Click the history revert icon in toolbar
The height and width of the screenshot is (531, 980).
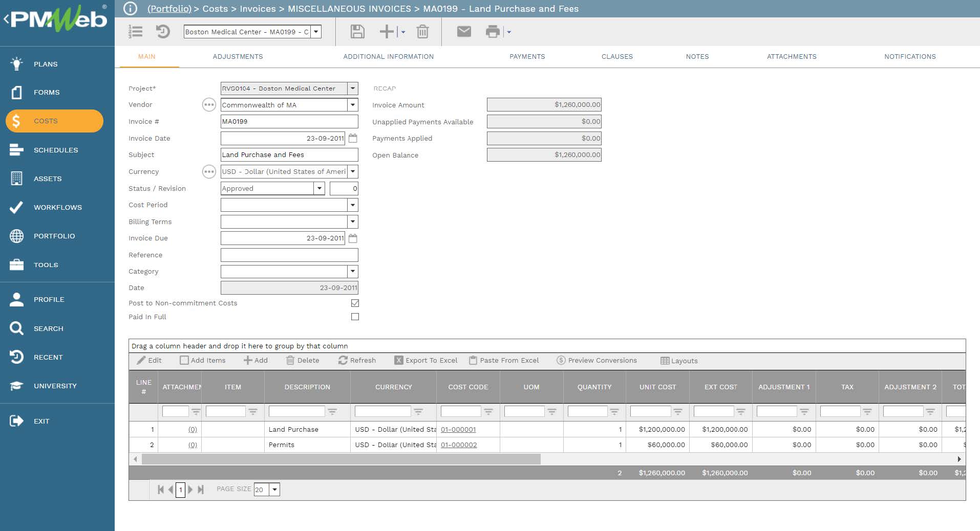click(163, 32)
